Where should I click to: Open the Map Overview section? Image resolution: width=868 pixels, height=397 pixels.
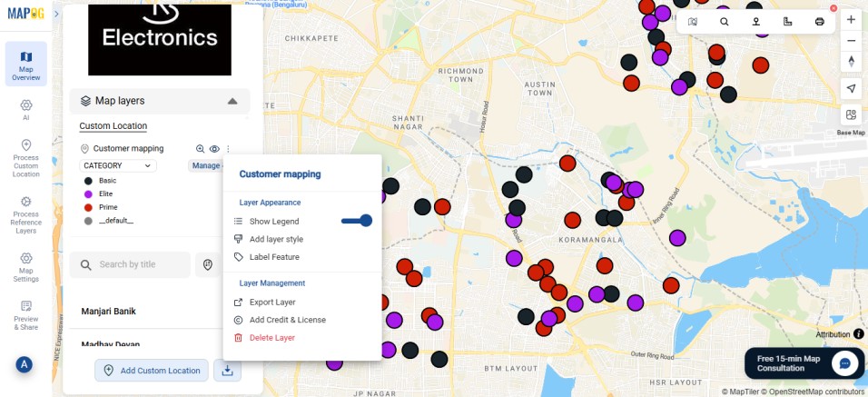click(26, 65)
